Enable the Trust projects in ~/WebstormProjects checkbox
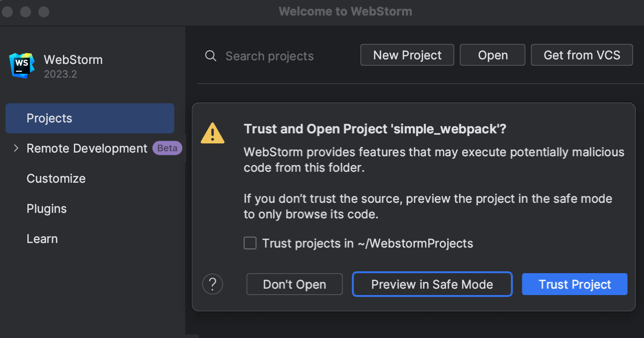Viewport: 644px width, 338px height. click(x=250, y=243)
